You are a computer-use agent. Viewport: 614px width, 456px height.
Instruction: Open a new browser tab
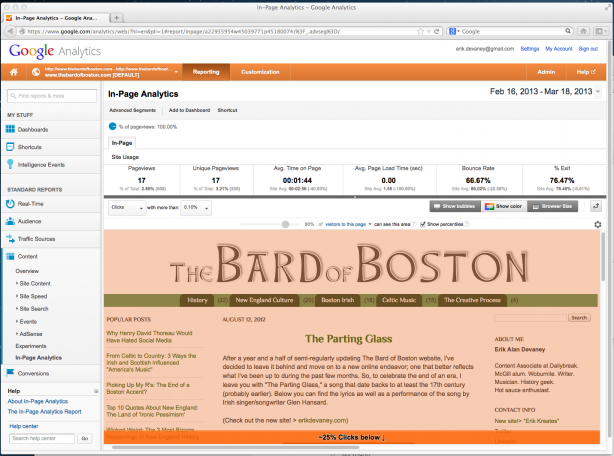click(117, 18)
